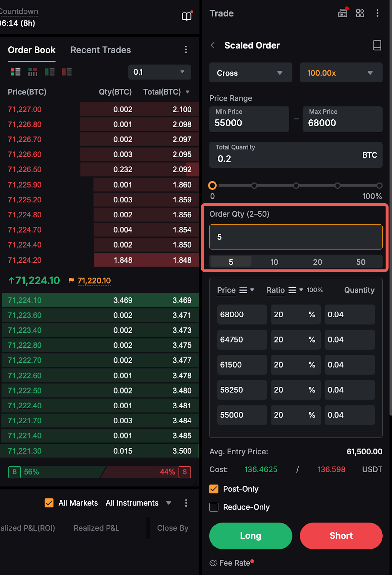Show only sell orders in book
The image size is (392, 575).
click(67, 72)
